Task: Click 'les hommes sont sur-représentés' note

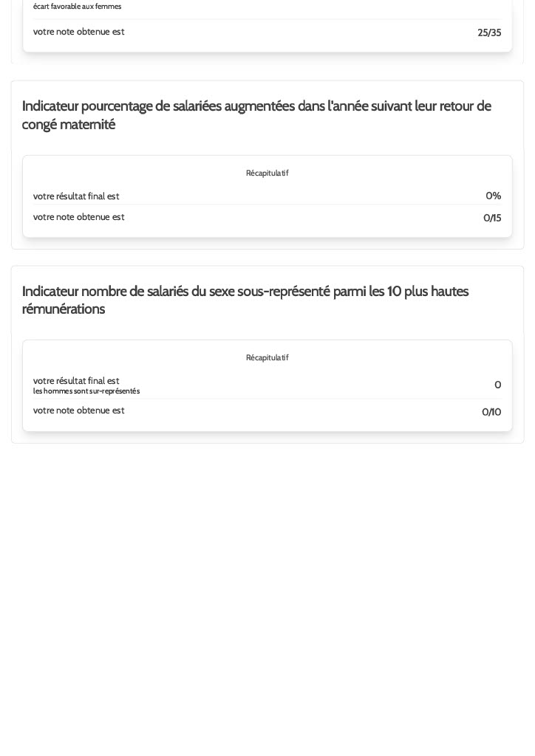Action: coord(86,391)
